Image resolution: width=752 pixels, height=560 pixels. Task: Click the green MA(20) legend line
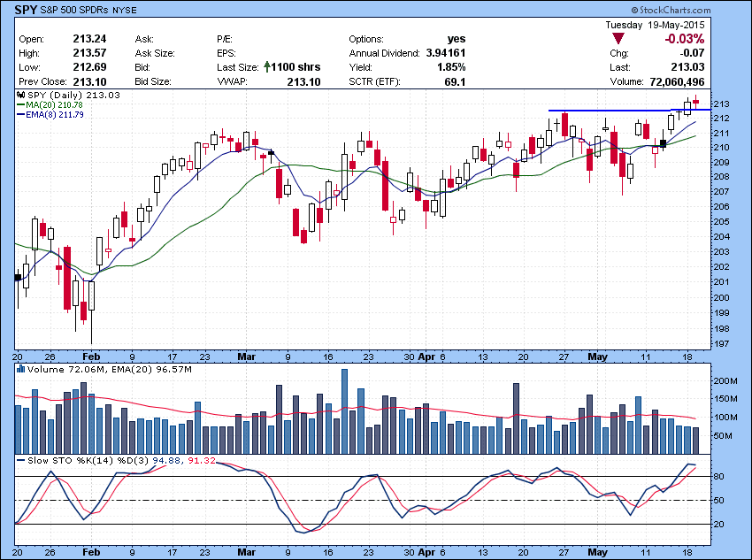[x=20, y=105]
